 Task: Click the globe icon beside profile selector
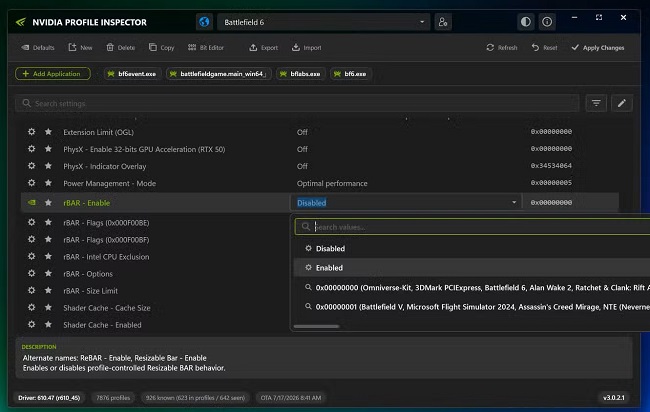[x=204, y=22]
